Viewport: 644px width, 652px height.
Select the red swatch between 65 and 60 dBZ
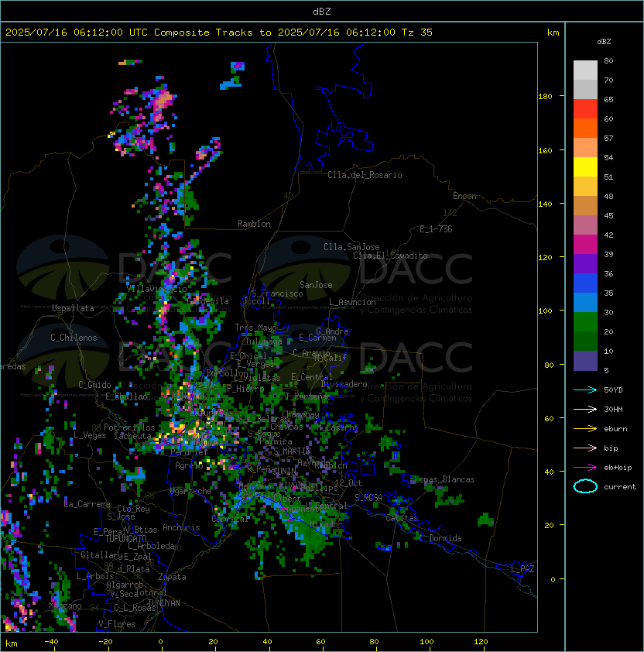tap(585, 109)
